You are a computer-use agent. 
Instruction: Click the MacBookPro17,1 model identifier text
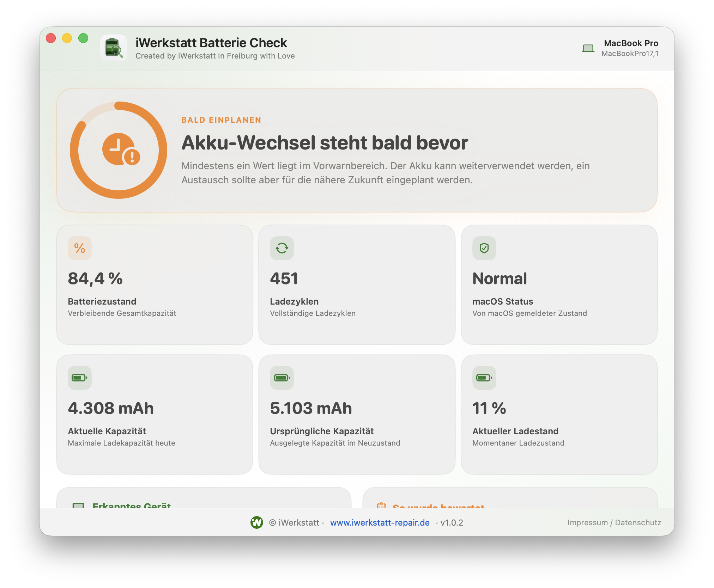click(x=630, y=54)
